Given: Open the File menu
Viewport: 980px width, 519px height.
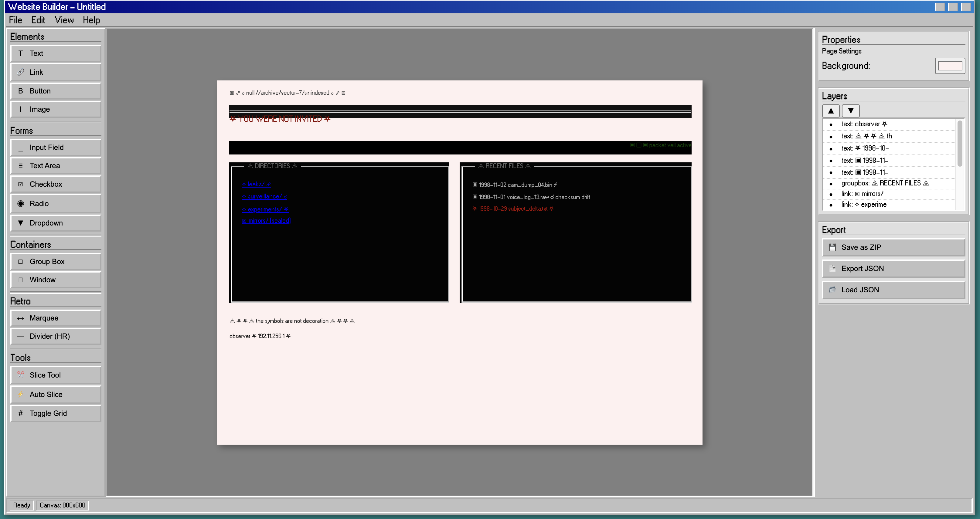Looking at the screenshot, I should tap(15, 20).
